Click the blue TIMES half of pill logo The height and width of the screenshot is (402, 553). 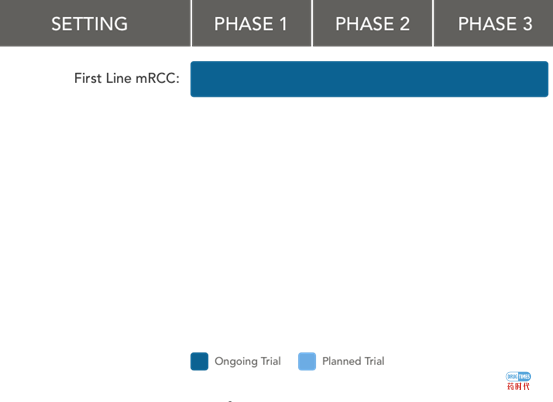525,376
